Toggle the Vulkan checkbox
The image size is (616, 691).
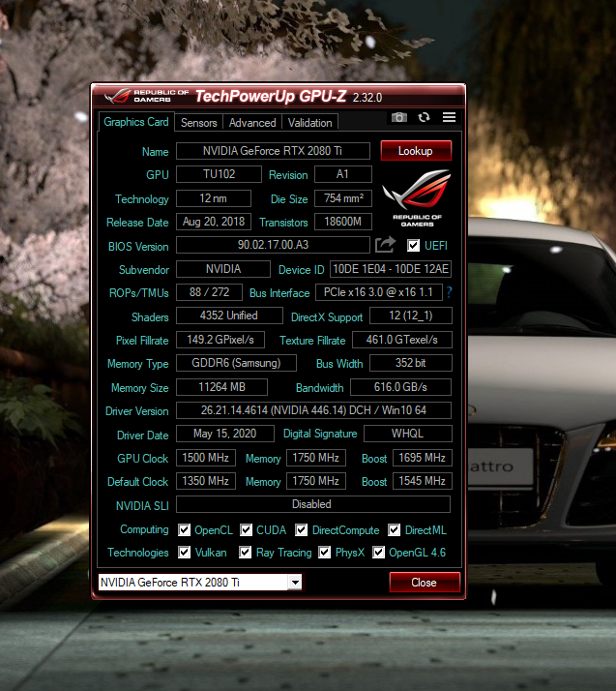pyautogui.click(x=184, y=553)
